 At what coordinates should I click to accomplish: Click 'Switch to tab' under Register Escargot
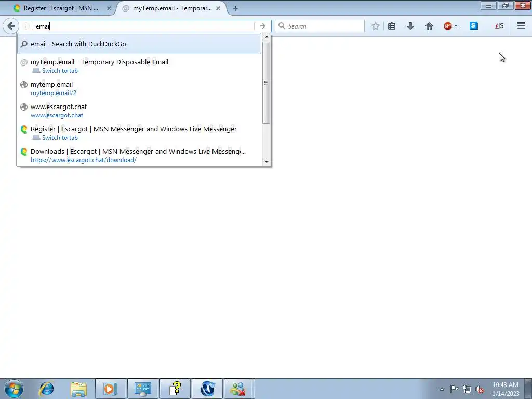(x=60, y=138)
